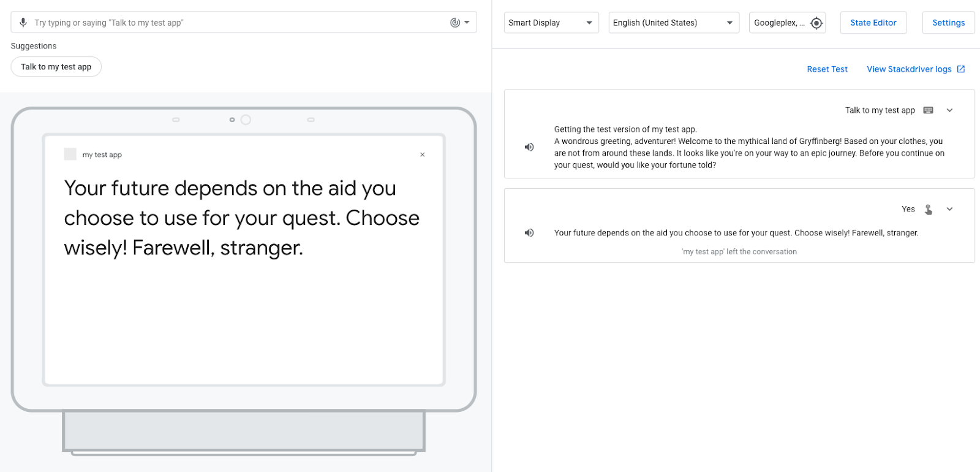Open the input mode selector icon
This screenshot has height=472, width=980.
click(459, 23)
